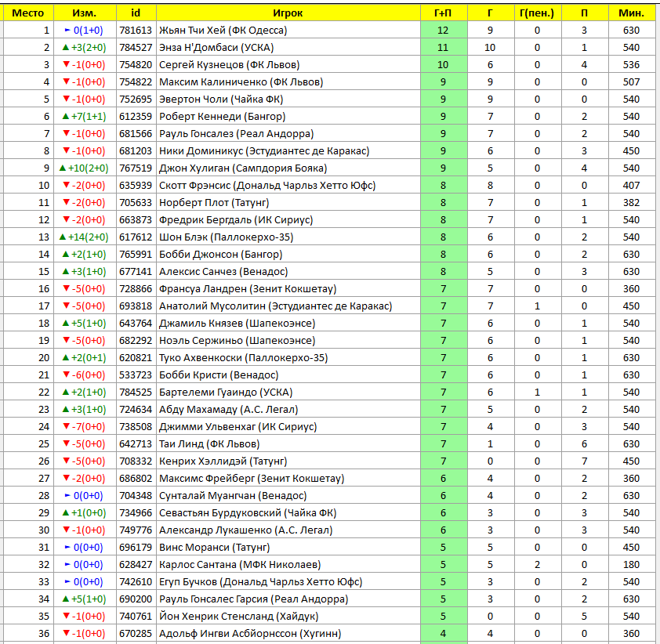Click the 'Место' column header
660x644 pixels.
[x=28, y=13]
